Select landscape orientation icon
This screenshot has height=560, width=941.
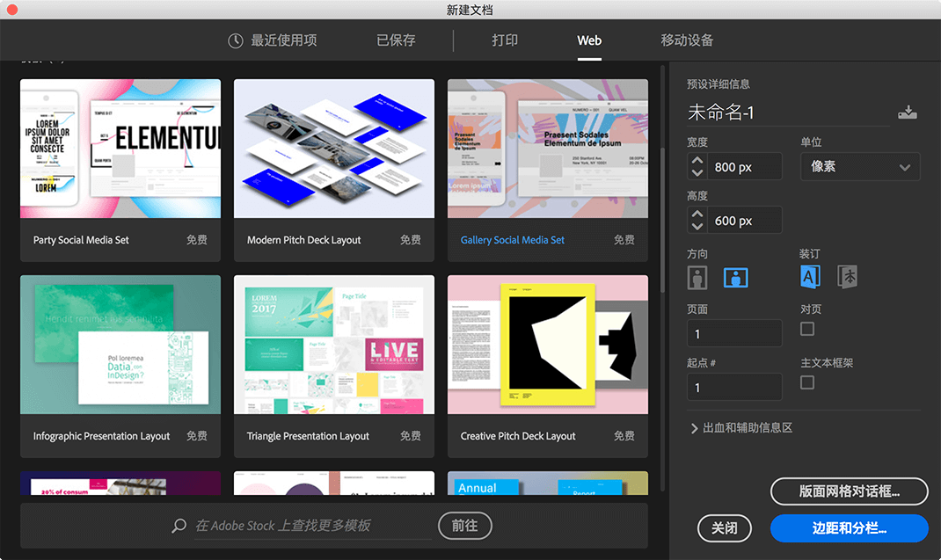736,277
